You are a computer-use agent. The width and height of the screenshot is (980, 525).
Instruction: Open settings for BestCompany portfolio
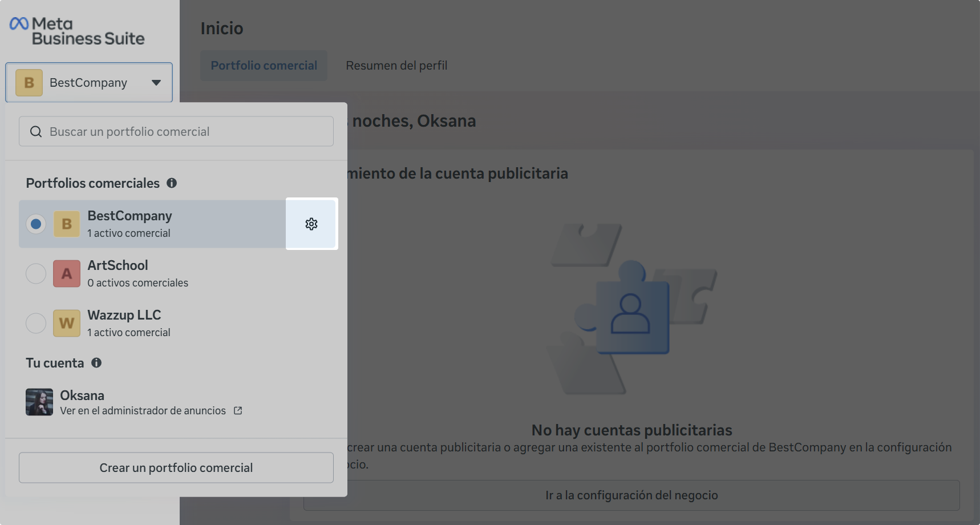311,224
